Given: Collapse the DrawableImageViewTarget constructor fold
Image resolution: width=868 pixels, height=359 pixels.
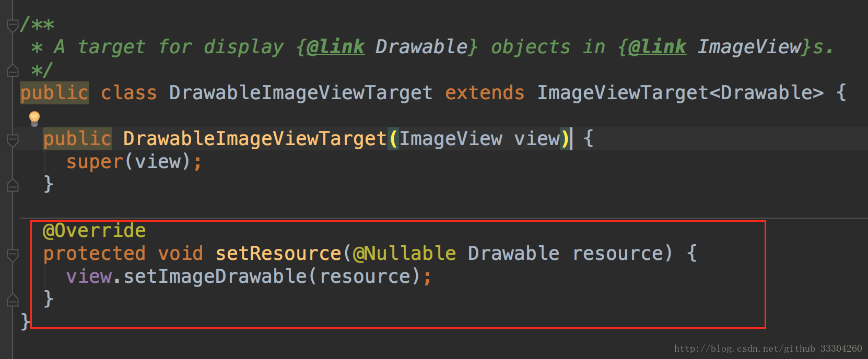Looking at the screenshot, I should pyautogui.click(x=13, y=139).
